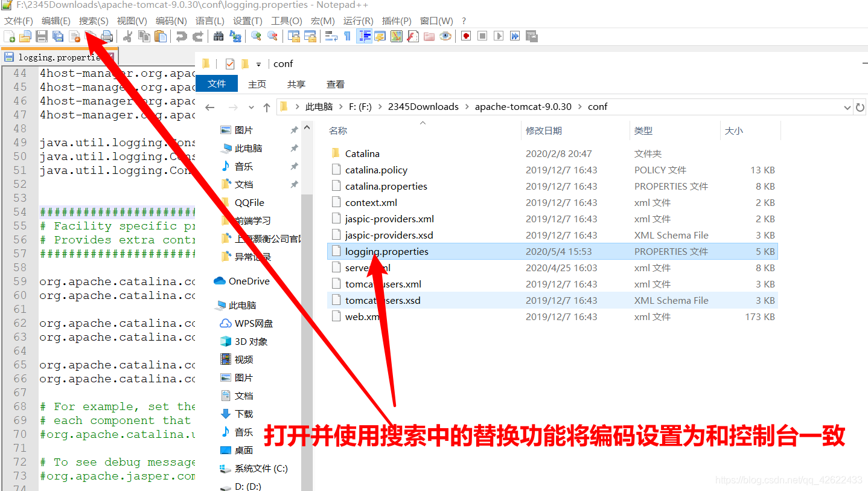Image resolution: width=868 pixels, height=491 pixels.
Task: Open the Explorer quick access toolbar dropdown
Action: [258, 64]
